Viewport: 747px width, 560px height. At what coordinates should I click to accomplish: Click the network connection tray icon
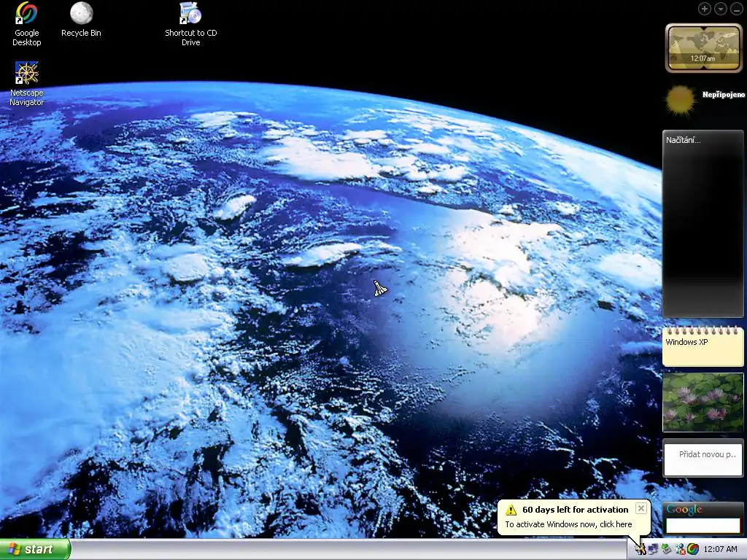point(653,550)
